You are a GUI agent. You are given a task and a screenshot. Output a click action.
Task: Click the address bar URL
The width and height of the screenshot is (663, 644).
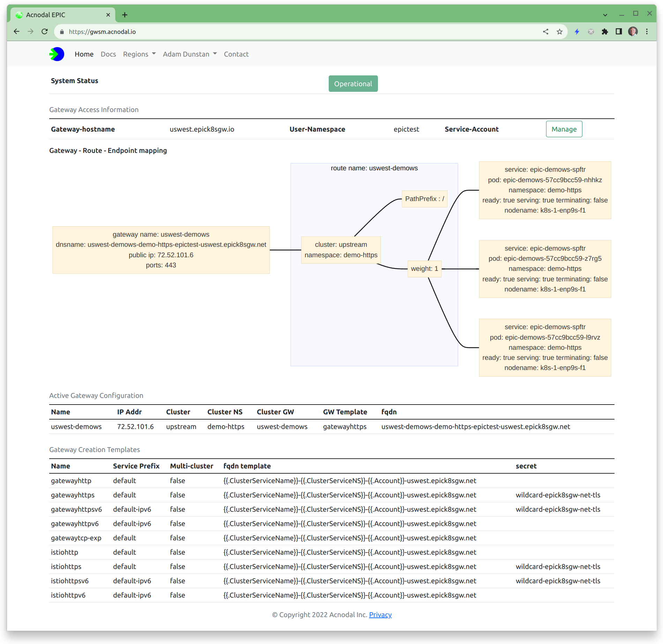pyautogui.click(x=102, y=32)
